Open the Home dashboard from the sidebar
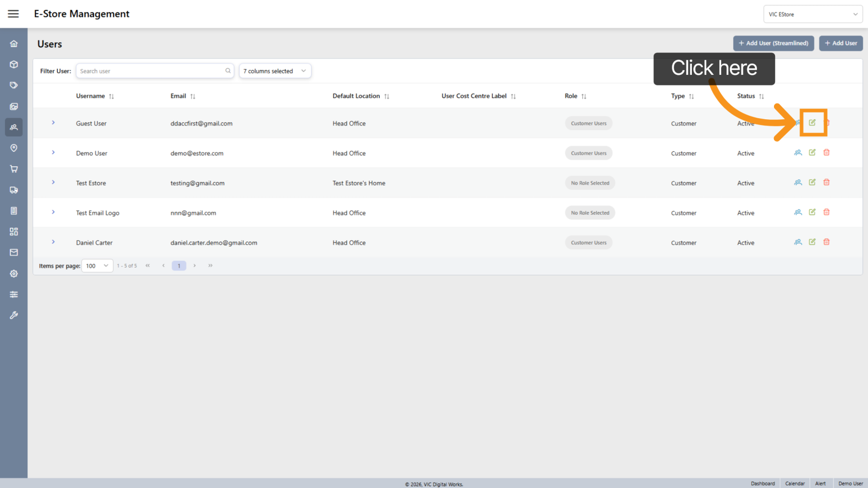This screenshot has height=488, width=868. pos(13,43)
